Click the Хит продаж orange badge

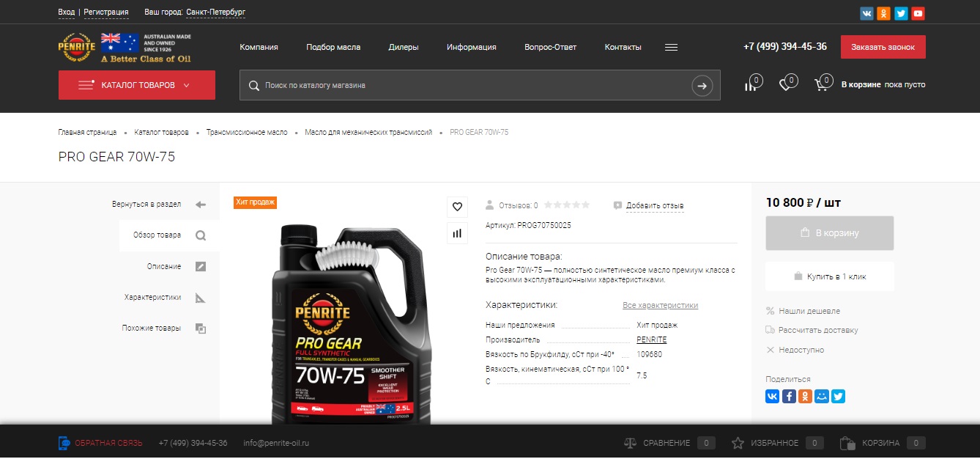pyautogui.click(x=256, y=202)
